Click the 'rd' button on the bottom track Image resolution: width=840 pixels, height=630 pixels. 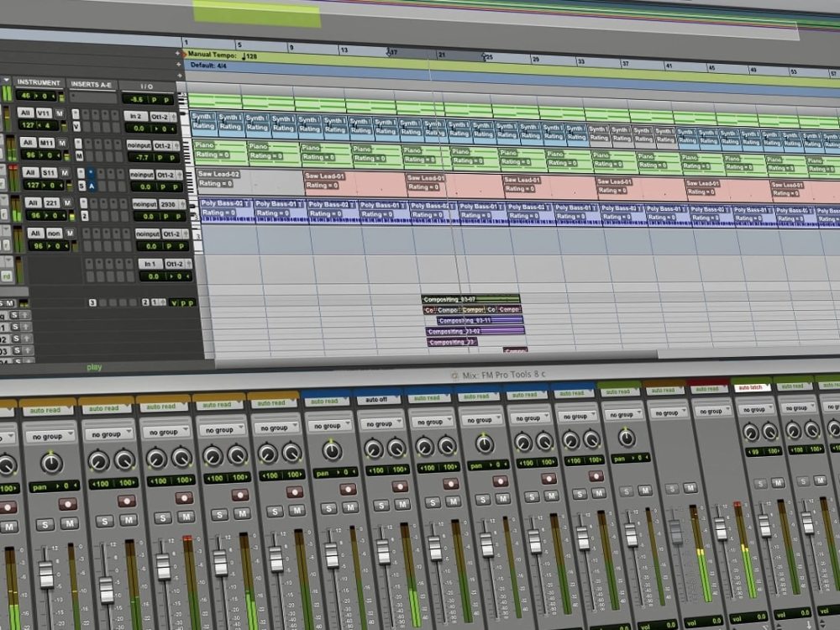(7, 276)
